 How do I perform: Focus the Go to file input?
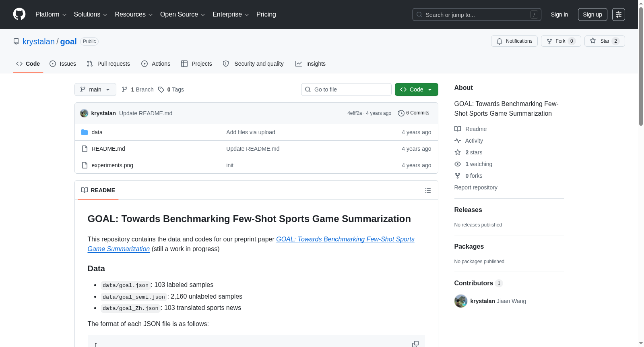pyautogui.click(x=346, y=89)
